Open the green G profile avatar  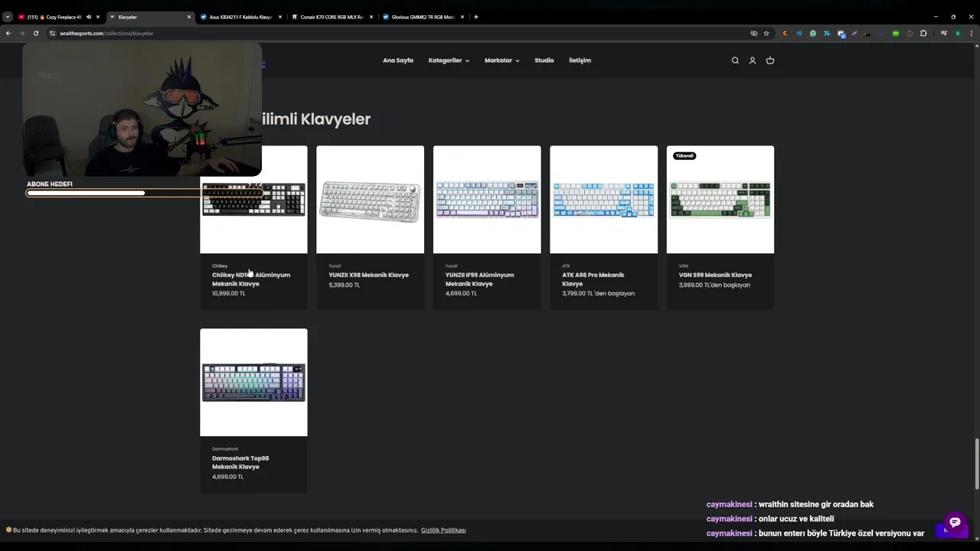click(x=958, y=33)
